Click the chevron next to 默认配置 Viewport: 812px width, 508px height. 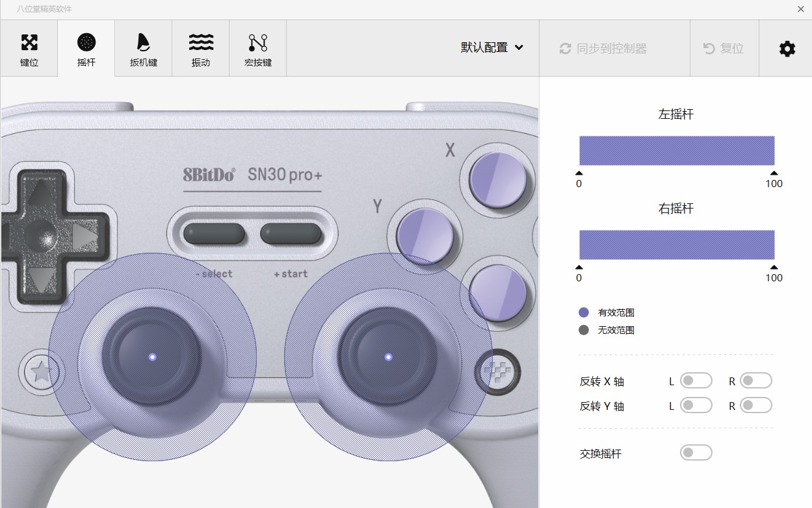(519, 48)
